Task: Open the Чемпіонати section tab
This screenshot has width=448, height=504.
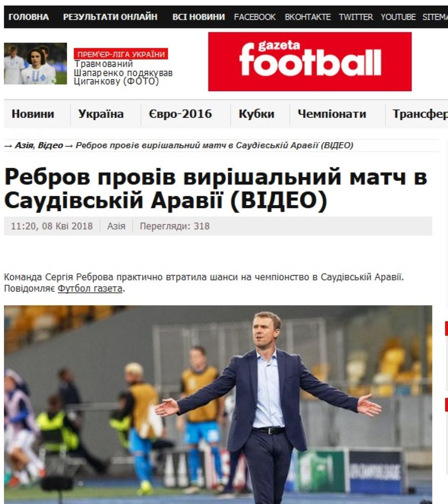Action: pos(332,114)
